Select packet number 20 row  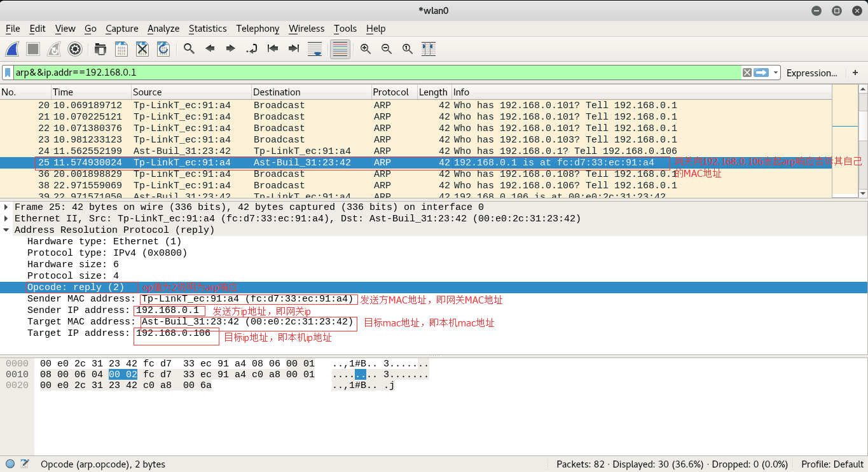pos(416,105)
